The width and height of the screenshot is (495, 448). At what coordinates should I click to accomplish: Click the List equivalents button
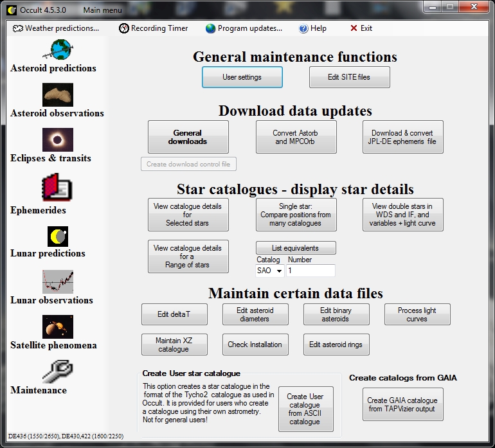click(x=296, y=248)
